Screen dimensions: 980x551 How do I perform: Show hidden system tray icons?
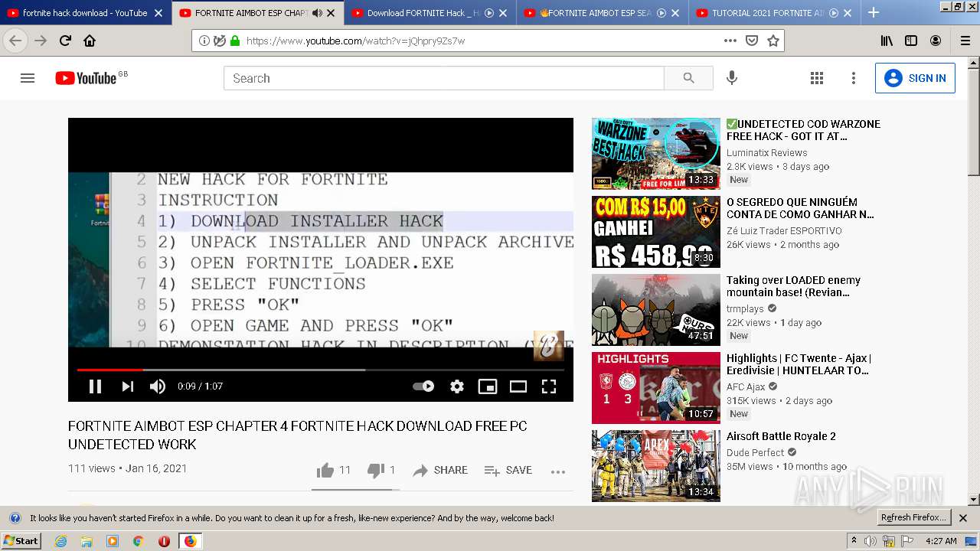pos(854,540)
